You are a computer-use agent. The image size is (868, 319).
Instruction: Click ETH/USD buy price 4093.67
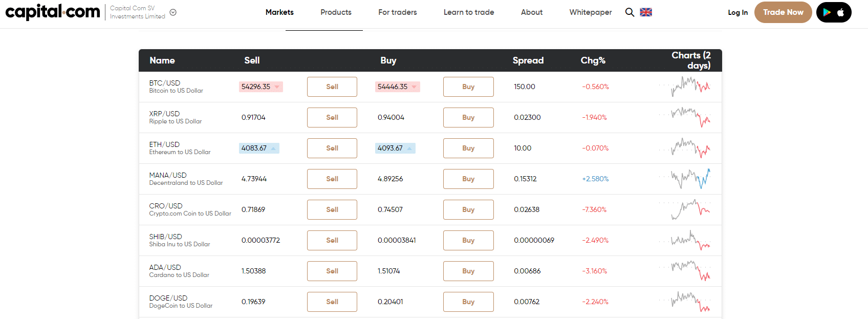395,148
